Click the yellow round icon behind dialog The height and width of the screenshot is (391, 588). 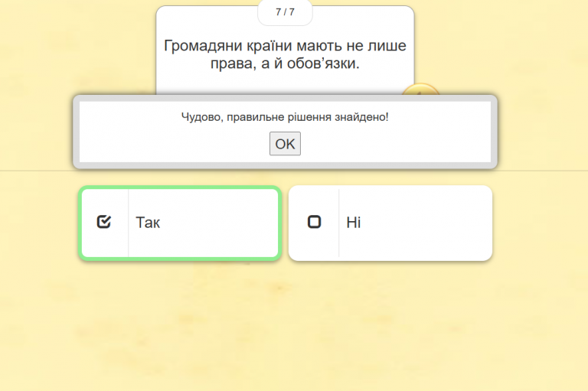point(420,90)
